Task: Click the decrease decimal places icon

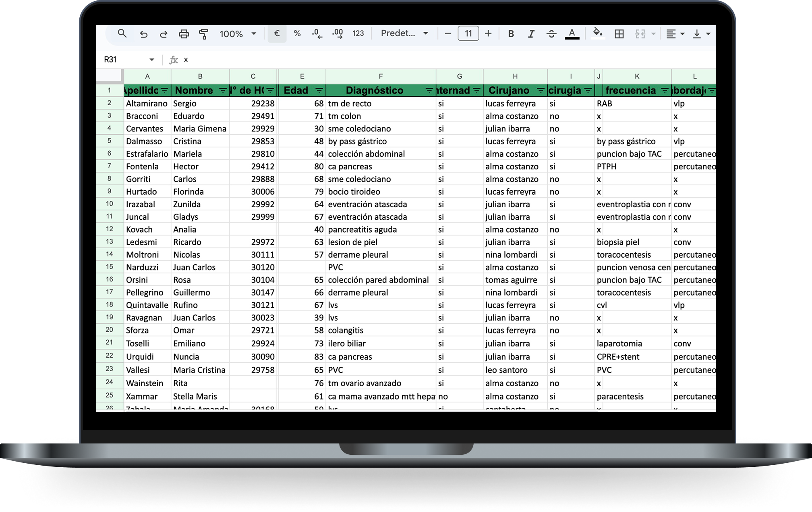Action: click(317, 34)
